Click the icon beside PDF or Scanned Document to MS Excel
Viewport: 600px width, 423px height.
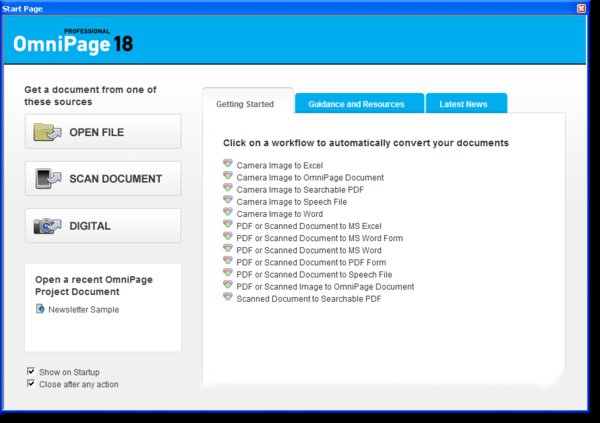(x=228, y=224)
